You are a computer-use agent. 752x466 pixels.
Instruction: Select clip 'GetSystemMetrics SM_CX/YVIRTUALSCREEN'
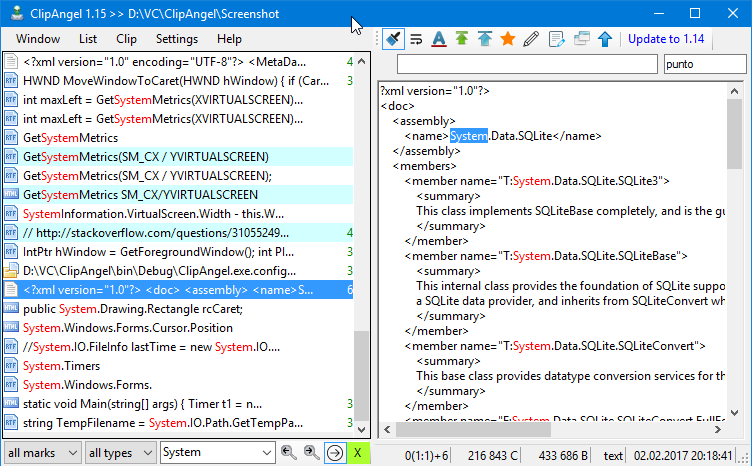pyautogui.click(x=178, y=195)
